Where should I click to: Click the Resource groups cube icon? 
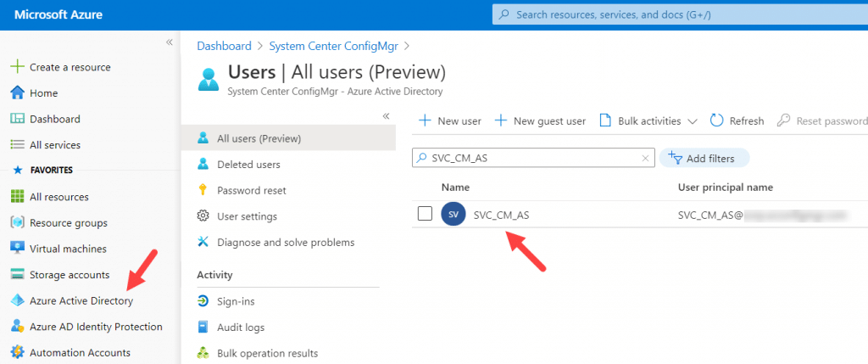(18, 222)
